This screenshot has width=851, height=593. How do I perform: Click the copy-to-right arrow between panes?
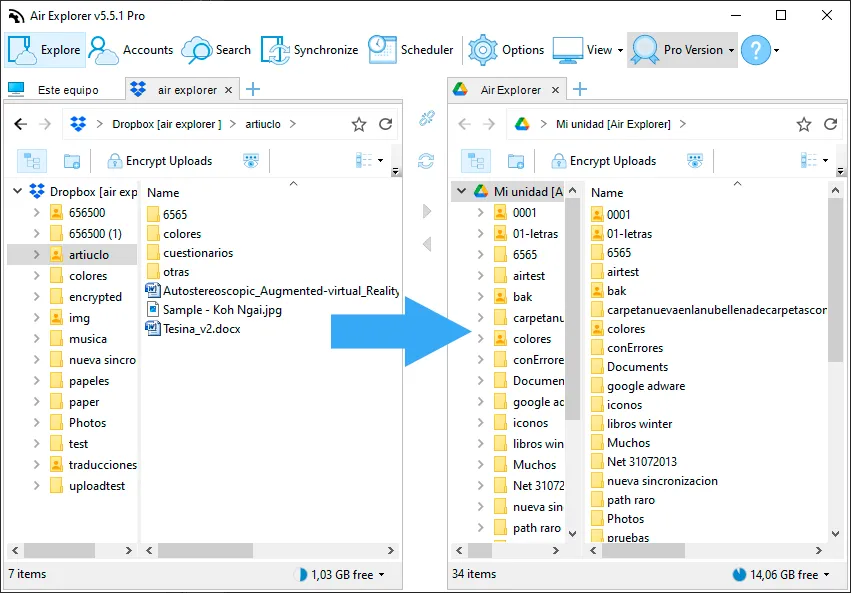pos(427,211)
